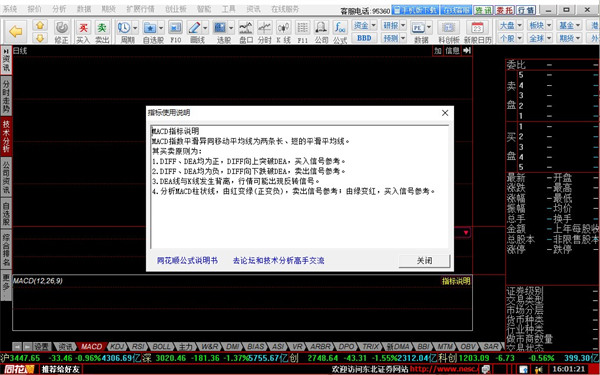Open the 工具 menu
This screenshot has width=600, height=375.
pos(228,9)
